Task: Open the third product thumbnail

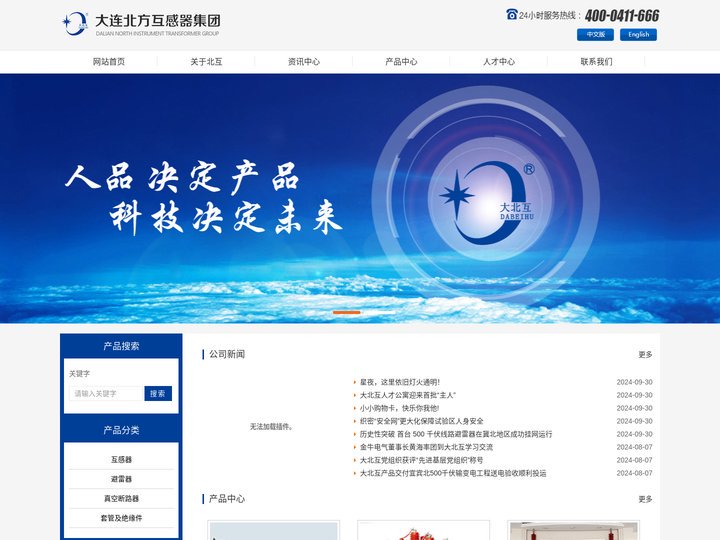Action: click(574, 530)
